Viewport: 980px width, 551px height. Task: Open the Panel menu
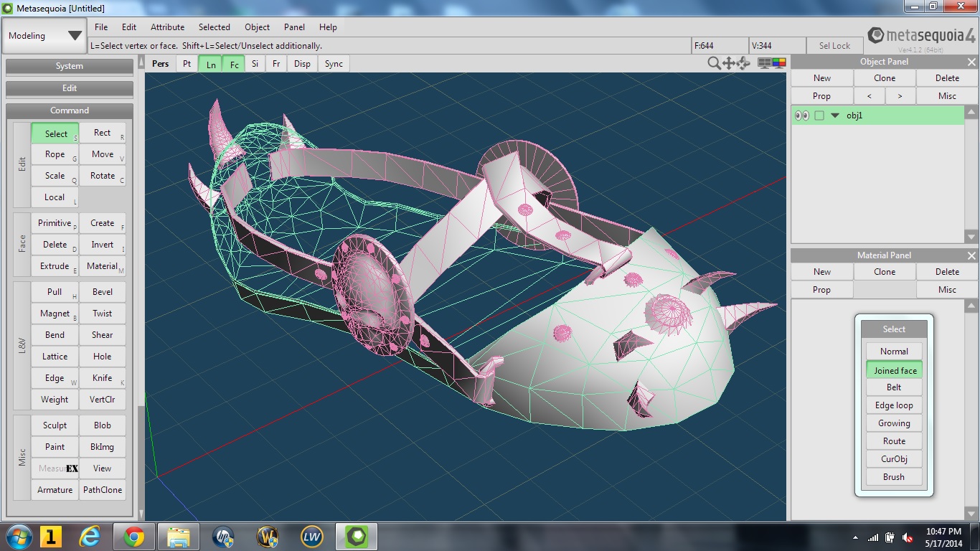tap(294, 27)
